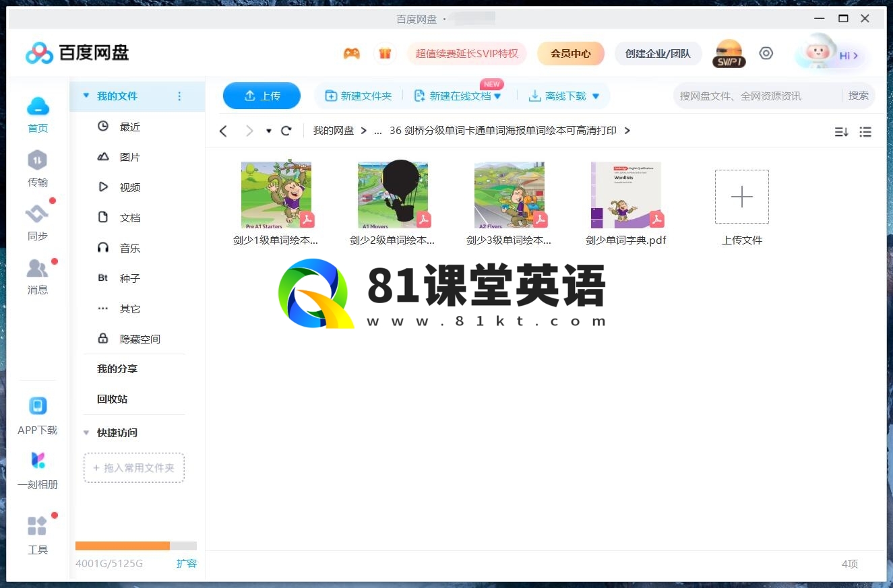Expand the breadcrumb ellipsis path
The image size is (893, 588).
pyautogui.click(x=378, y=131)
